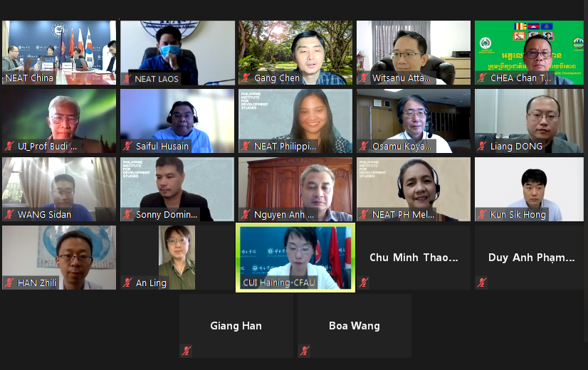Click muted mic icon on Saiful Husain tile

pyautogui.click(x=127, y=146)
